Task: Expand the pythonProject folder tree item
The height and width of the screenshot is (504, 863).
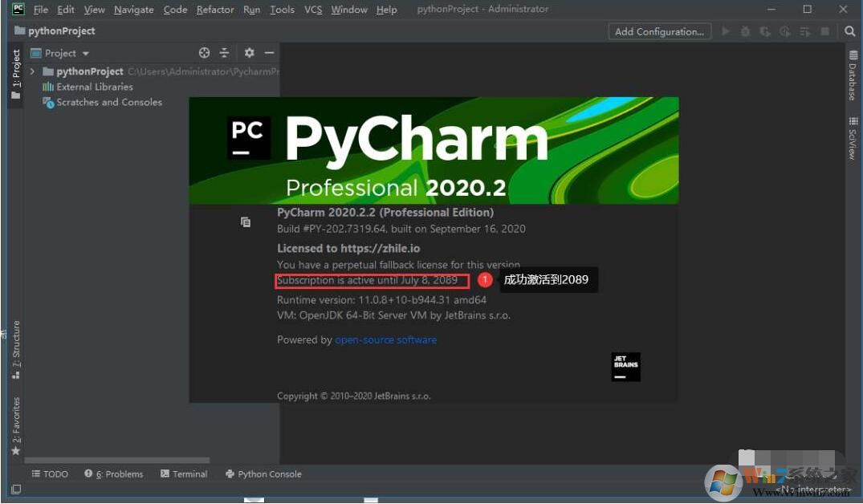Action: (x=32, y=71)
